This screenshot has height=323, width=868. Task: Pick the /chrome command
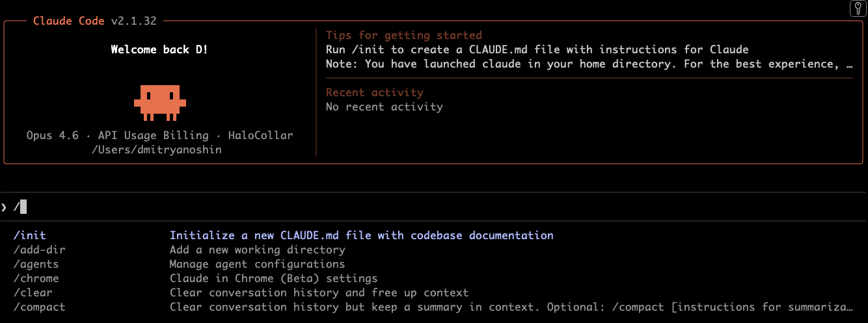pyautogui.click(x=36, y=278)
